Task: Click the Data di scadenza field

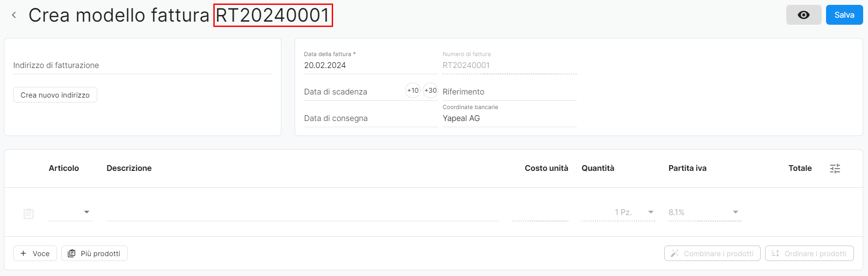Action: tap(353, 92)
